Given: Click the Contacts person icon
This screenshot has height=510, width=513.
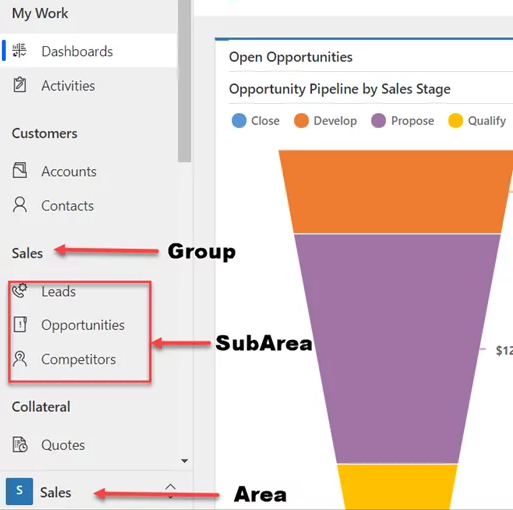Looking at the screenshot, I should pos(20,204).
